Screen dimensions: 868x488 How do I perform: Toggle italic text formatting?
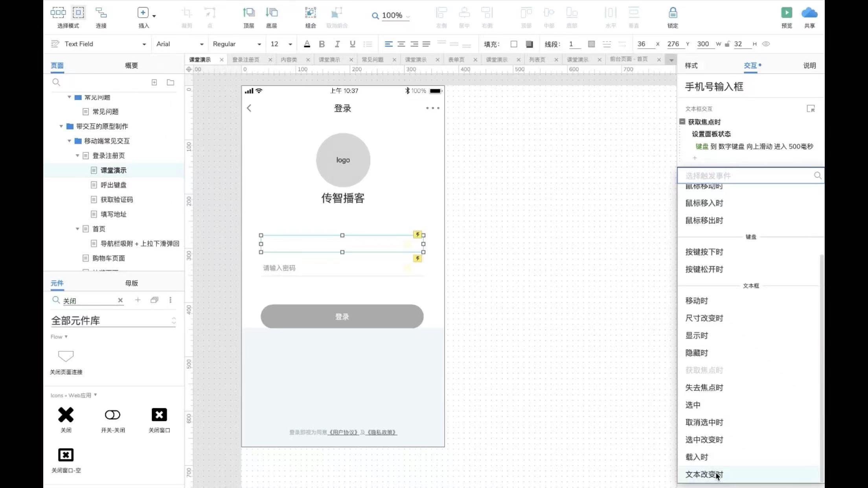(x=337, y=44)
